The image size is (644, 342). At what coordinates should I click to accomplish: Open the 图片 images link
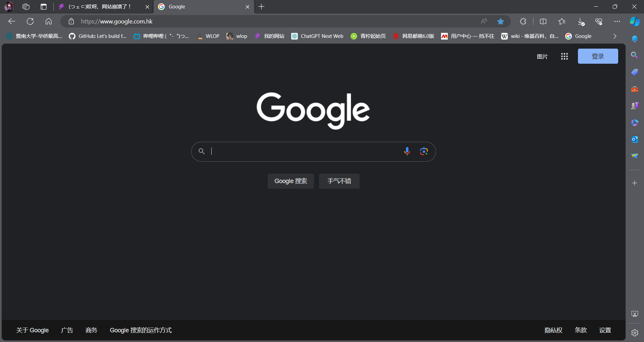[542, 56]
